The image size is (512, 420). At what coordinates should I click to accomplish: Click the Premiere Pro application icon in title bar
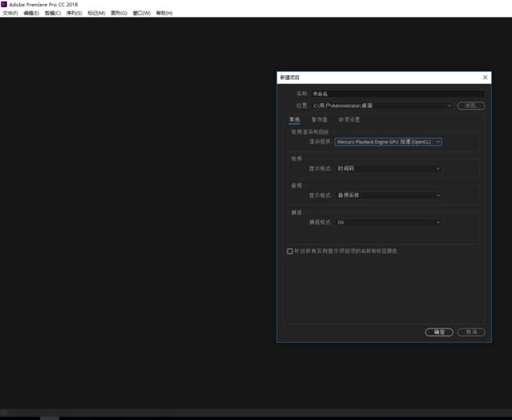tap(4, 5)
